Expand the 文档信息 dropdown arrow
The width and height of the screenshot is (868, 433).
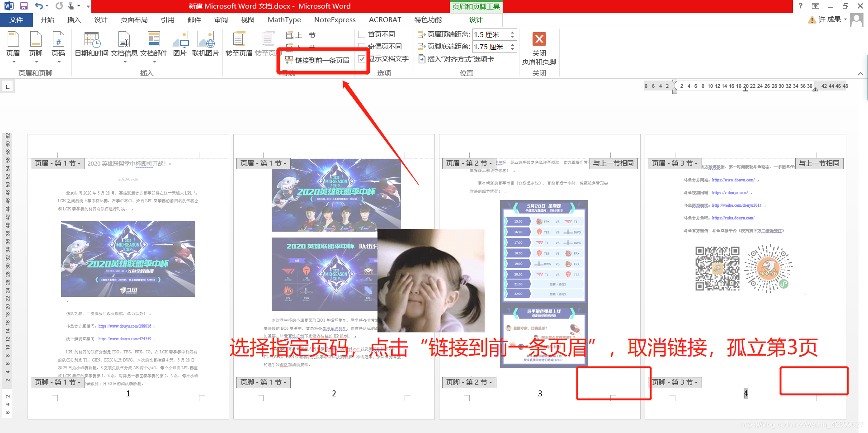[x=125, y=62]
